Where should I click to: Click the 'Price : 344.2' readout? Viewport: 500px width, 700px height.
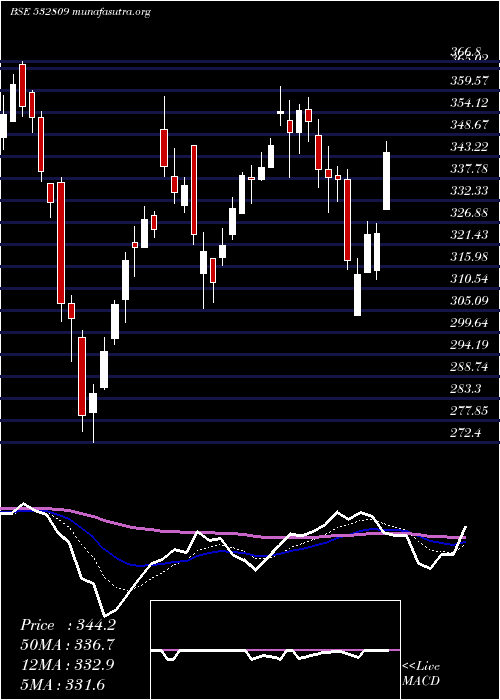(x=68, y=625)
